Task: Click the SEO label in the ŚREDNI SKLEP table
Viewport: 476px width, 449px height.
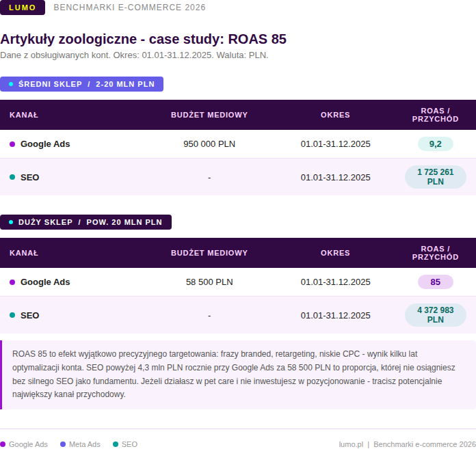Action: point(30,178)
